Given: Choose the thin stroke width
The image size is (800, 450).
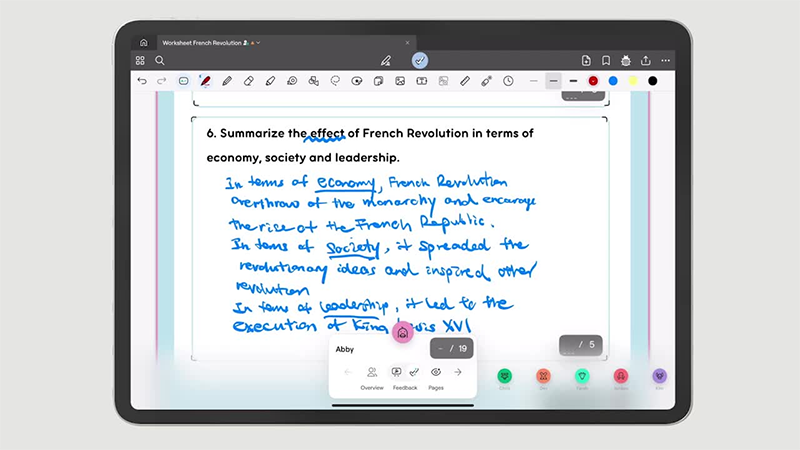Looking at the screenshot, I should tap(534, 81).
